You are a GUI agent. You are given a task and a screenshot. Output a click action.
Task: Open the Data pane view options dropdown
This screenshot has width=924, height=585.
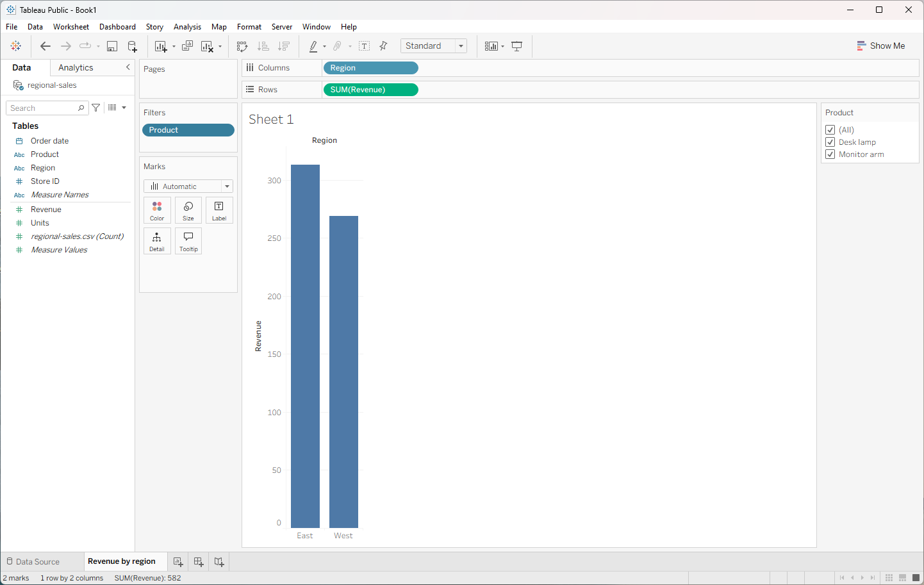(117, 108)
